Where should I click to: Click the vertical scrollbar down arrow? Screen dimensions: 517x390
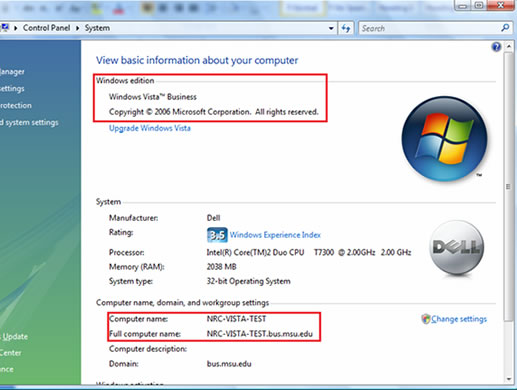(509, 379)
